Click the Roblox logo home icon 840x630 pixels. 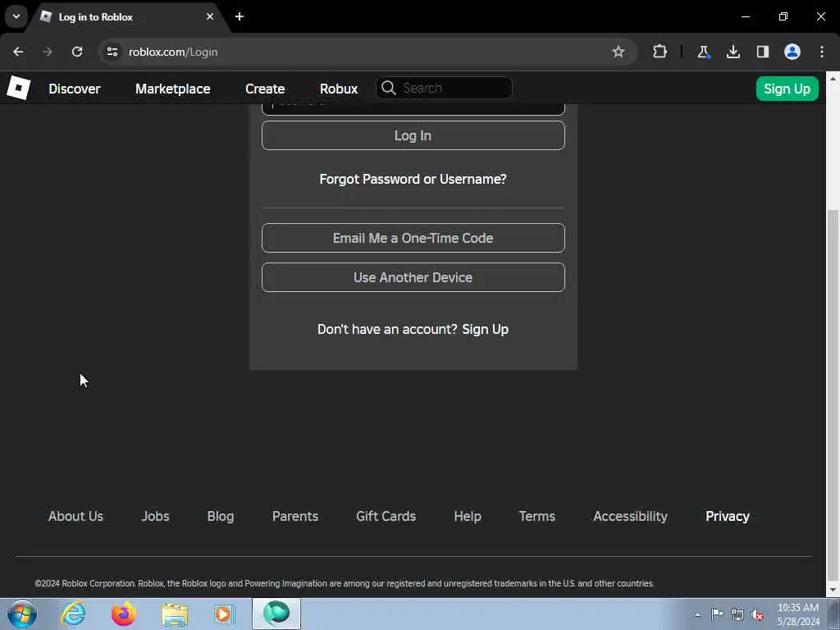point(19,89)
